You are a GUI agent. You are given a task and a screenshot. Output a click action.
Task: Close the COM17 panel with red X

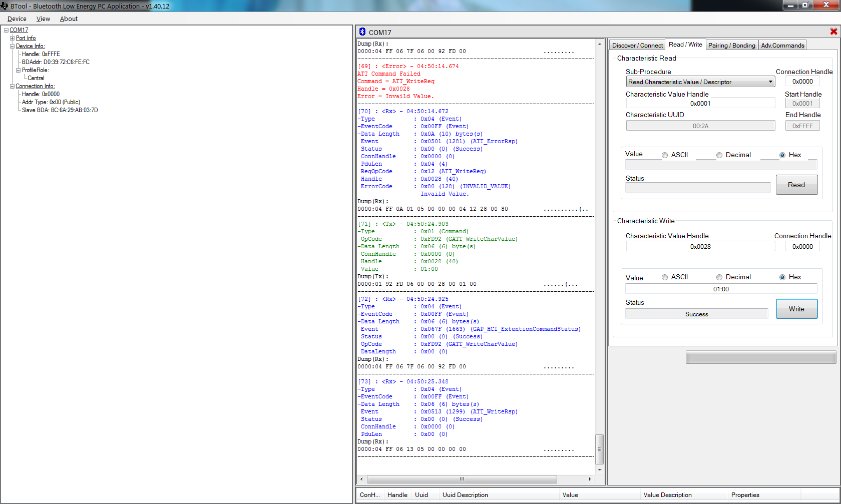pos(833,32)
